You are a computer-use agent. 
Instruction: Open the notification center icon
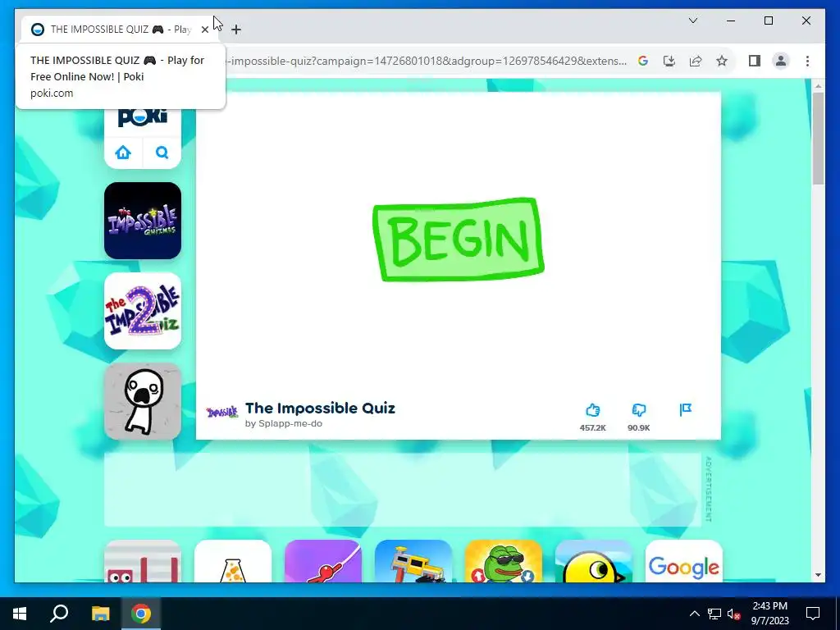(813, 614)
